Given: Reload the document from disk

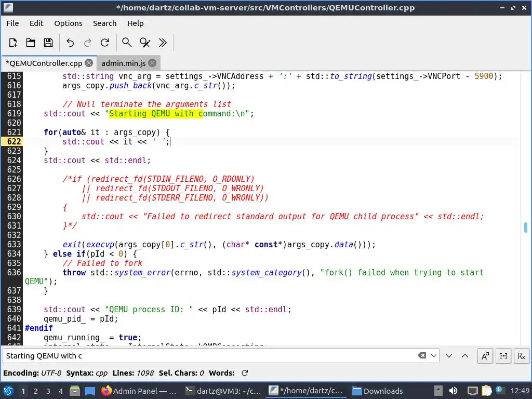Looking at the screenshot, I should pos(105,43).
